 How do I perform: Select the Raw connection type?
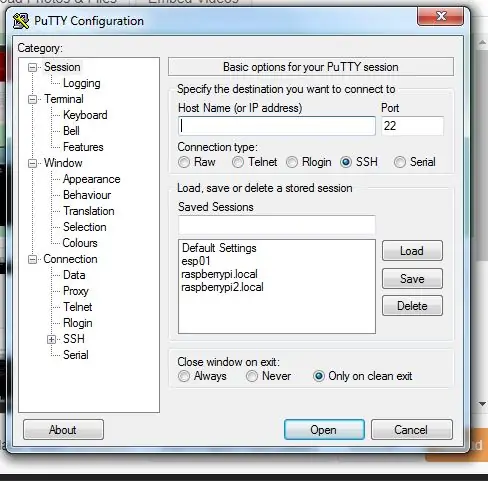pos(184,162)
